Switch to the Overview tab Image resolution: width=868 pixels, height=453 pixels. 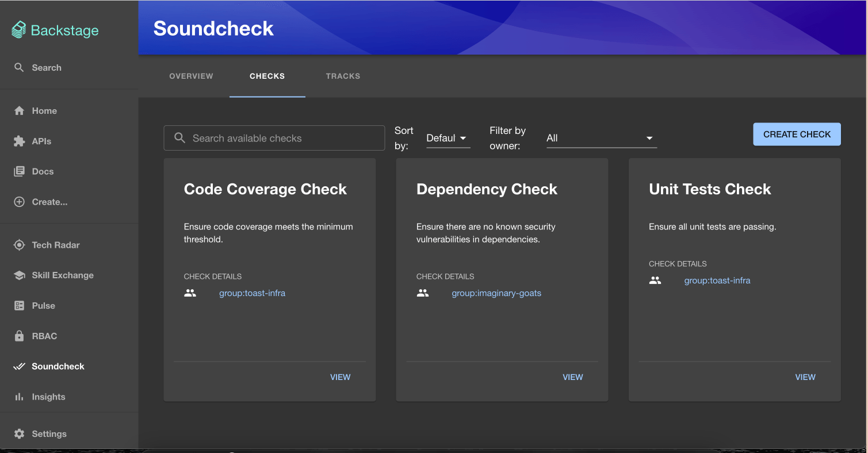point(191,76)
